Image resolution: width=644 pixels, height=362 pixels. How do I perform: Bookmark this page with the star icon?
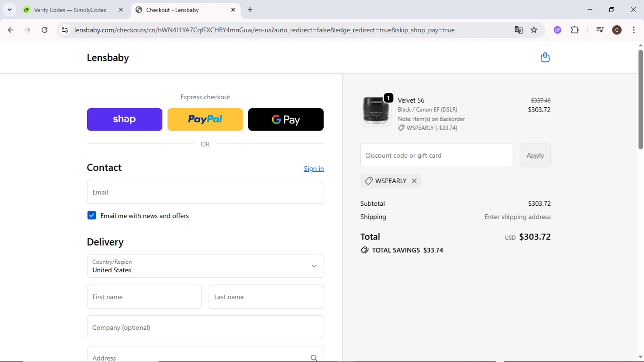coord(534,30)
